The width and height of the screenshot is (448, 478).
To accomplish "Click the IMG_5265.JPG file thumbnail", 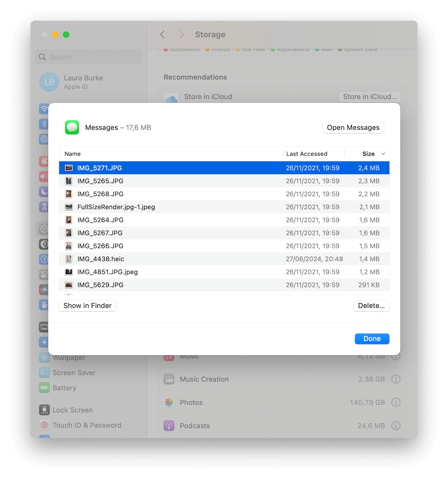I will tap(69, 181).
